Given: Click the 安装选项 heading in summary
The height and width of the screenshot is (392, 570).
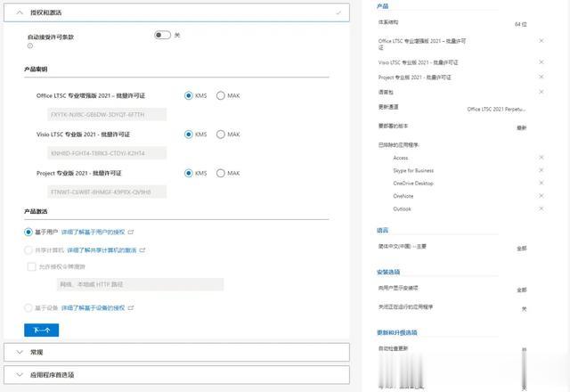Looking at the screenshot, I should (x=388, y=272).
